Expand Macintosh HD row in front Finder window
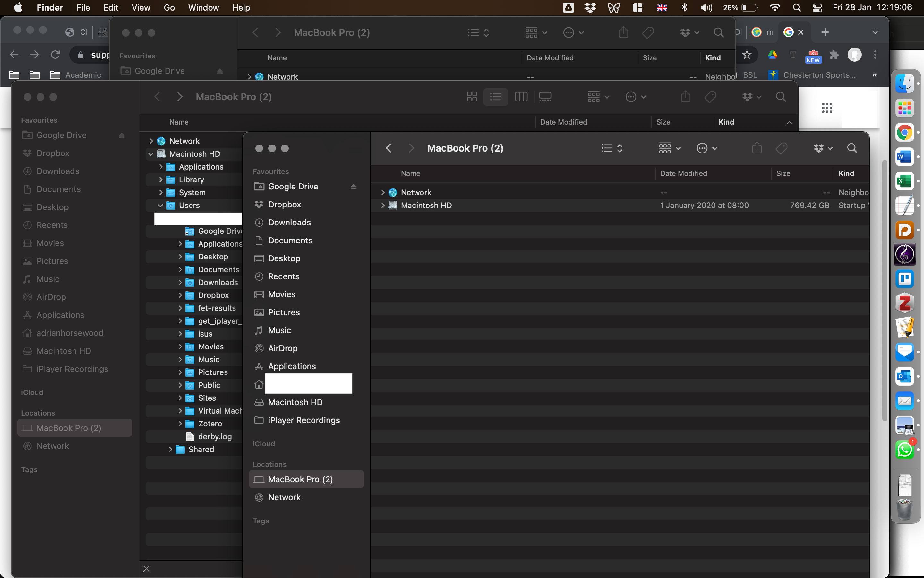 382,205
